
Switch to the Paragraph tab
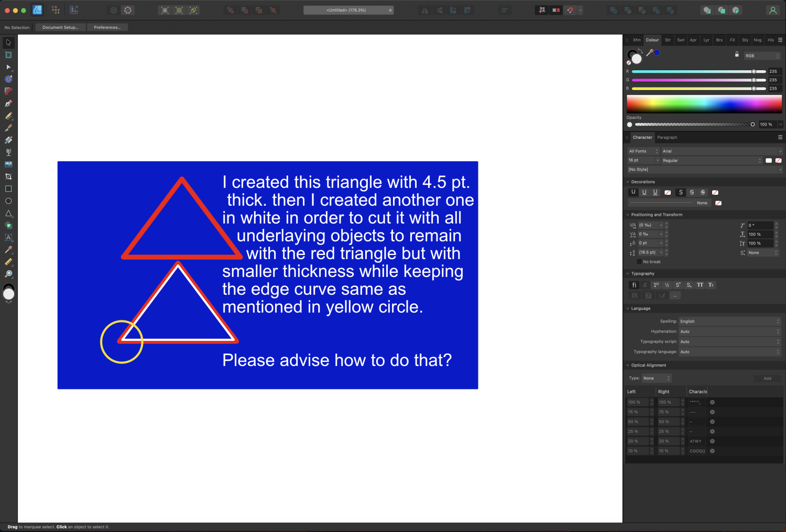tap(667, 137)
